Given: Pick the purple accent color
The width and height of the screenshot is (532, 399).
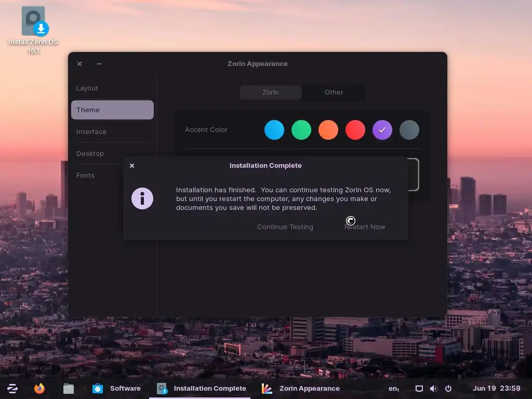Looking at the screenshot, I should [x=382, y=129].
